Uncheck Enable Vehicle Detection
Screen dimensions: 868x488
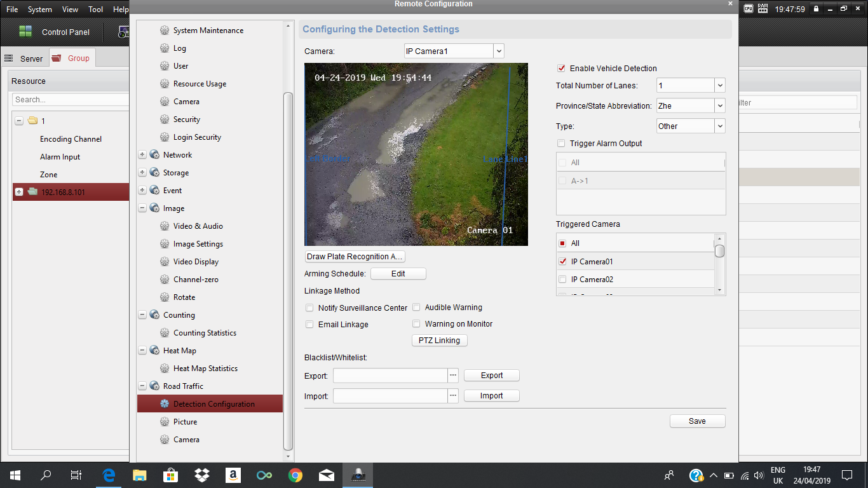coord(561,69)
